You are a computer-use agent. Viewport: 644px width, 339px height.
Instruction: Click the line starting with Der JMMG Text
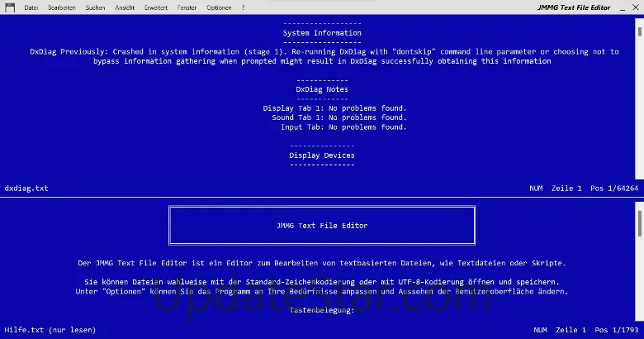[x=322, y=263]
